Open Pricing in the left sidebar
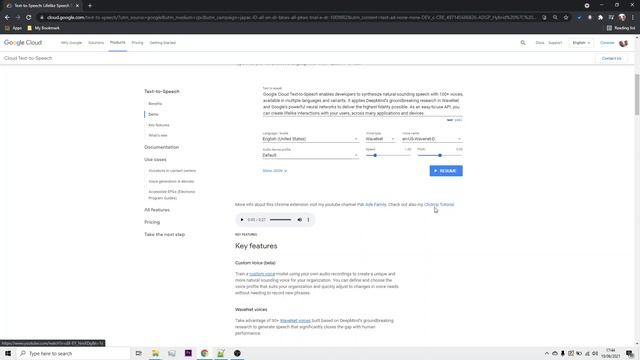The image size is (640, 360). [x=152, y=222]
